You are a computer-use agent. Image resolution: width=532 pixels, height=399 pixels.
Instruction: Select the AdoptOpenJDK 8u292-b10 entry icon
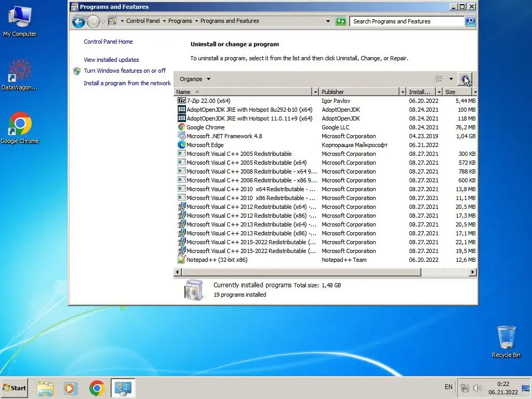point(182,110)
